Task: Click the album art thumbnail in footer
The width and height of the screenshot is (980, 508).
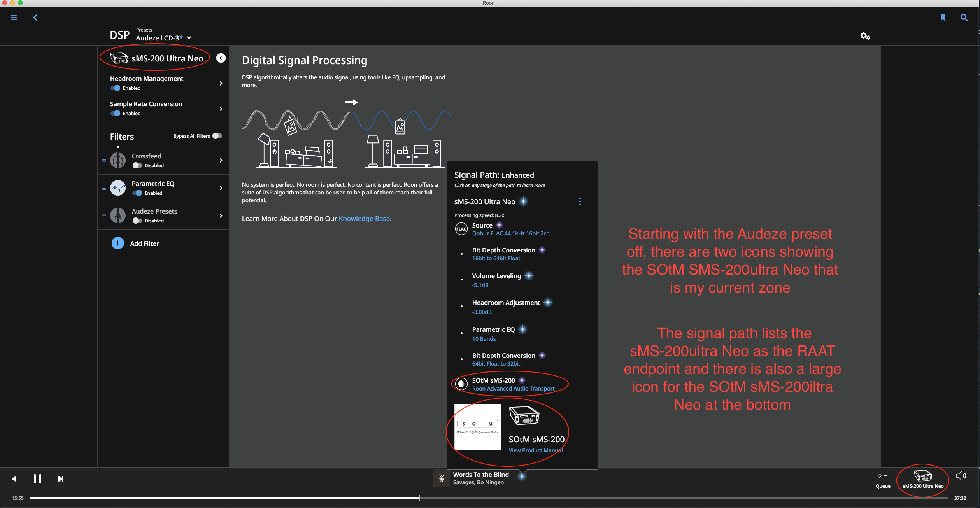Action: tap(442, 478)
